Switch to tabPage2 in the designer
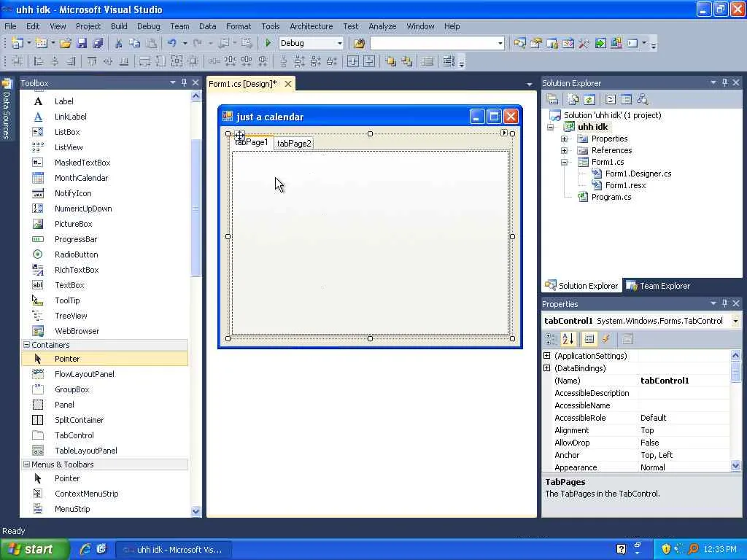The height and width of the screenshot is (560, 747). click(x=294, y=144)
